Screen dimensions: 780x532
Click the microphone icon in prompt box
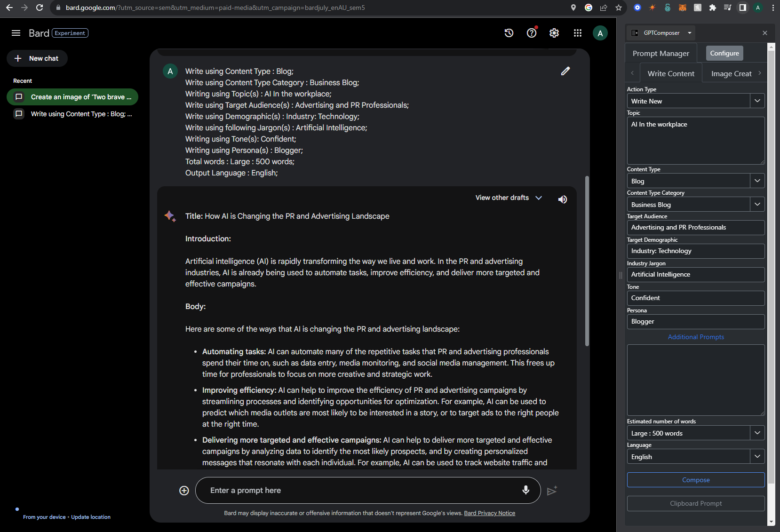pos(526,490)
